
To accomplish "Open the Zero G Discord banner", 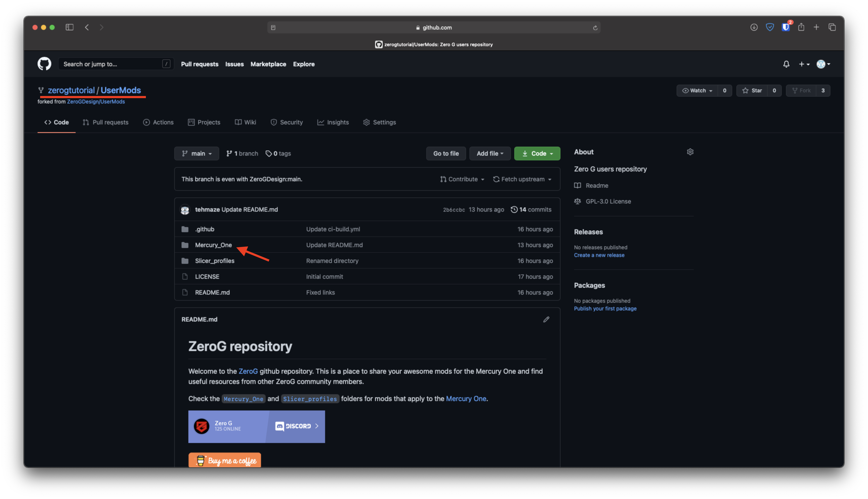I will 256,426.
